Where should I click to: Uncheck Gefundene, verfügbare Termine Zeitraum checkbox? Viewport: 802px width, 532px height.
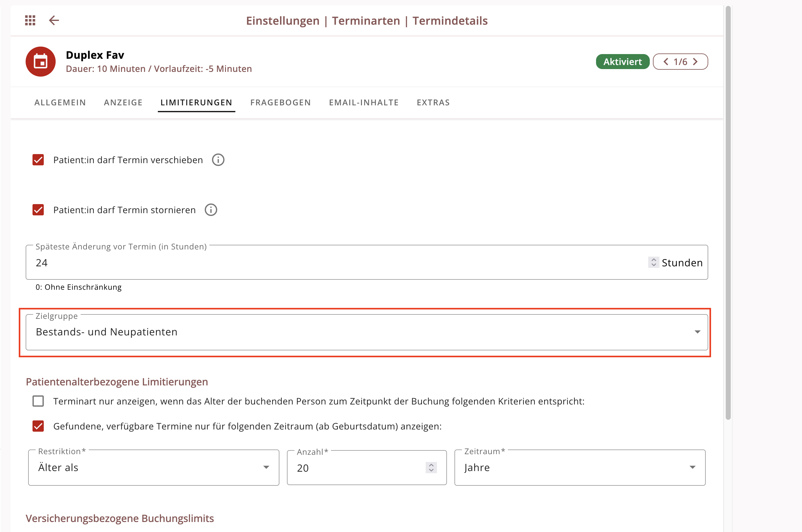tap(38, 426)
